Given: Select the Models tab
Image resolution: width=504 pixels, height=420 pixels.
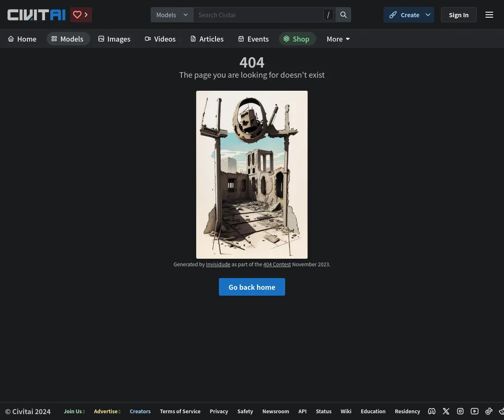Looking at the screenshot, I should click(x=68, y=39).
